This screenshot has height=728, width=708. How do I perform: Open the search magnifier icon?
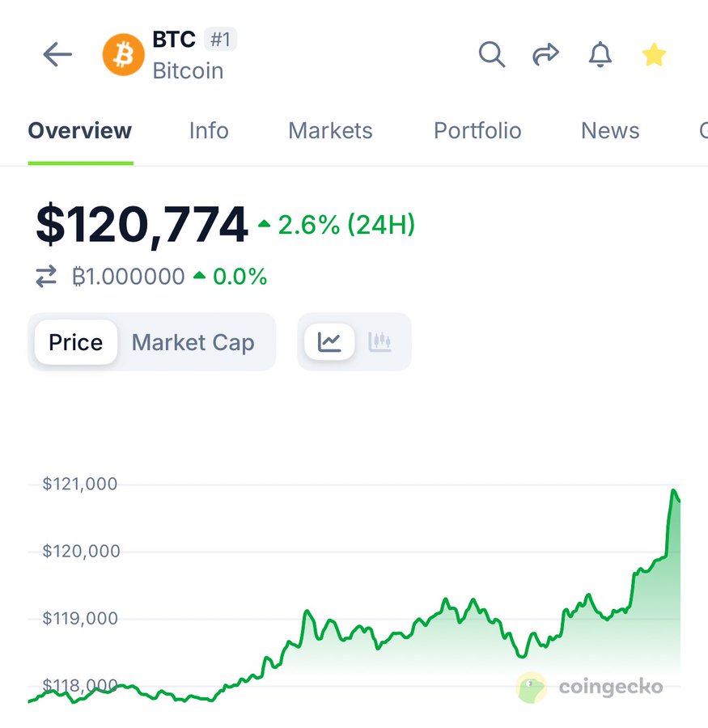pyautogui.click(x=491, y=55)
